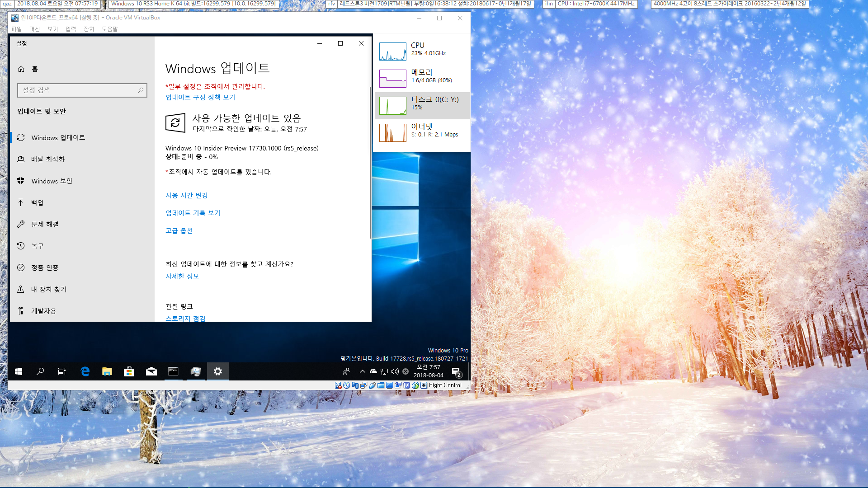Click VirtualBox optical disc indicator
Screen dimensions: 868x488
[346, 385]
